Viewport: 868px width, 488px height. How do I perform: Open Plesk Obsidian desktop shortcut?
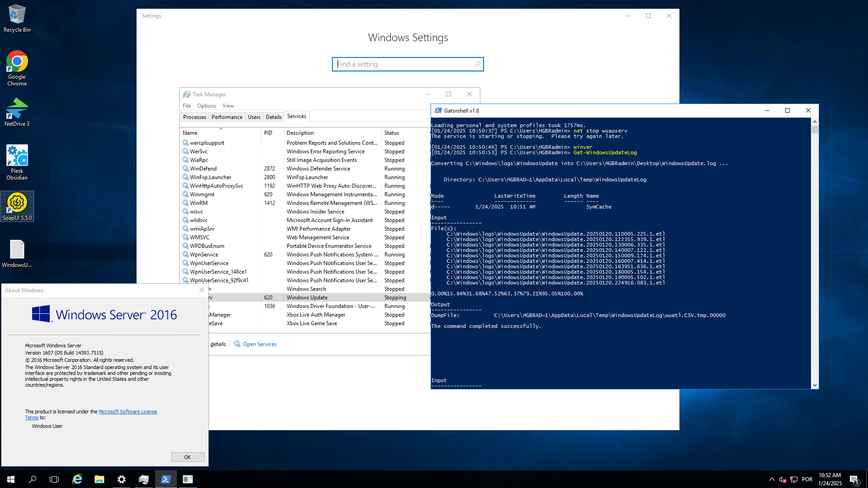point(17,162)
